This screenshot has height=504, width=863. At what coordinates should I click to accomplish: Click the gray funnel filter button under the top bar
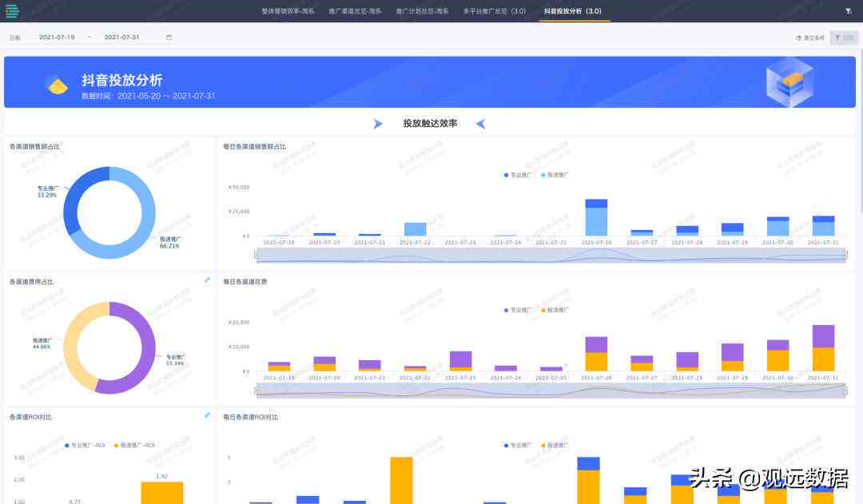(x=844, y=38)
